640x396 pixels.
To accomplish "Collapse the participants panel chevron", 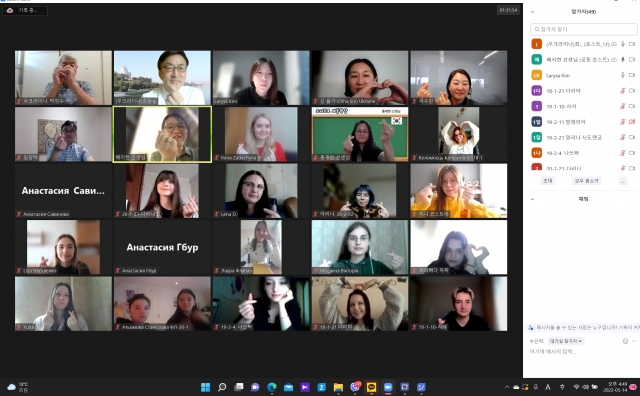I will (x=532, y=12).
